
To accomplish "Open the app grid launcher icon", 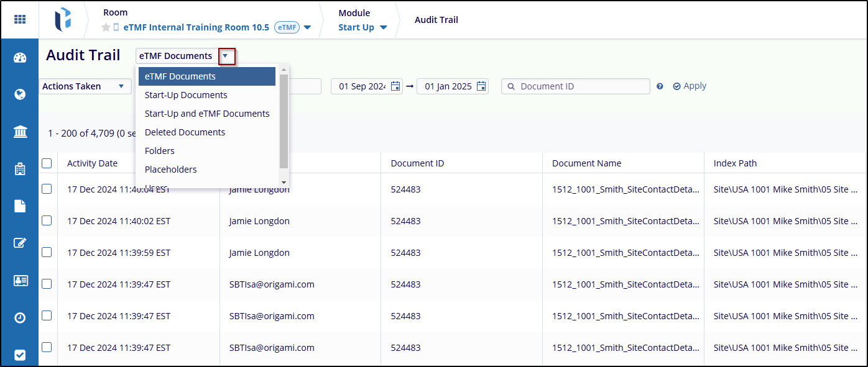I will [20, 19].
